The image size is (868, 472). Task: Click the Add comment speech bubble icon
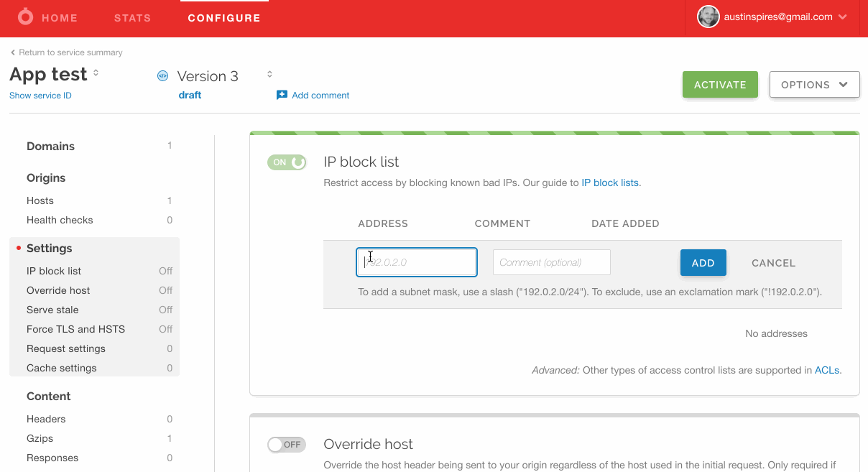point(282,96)
